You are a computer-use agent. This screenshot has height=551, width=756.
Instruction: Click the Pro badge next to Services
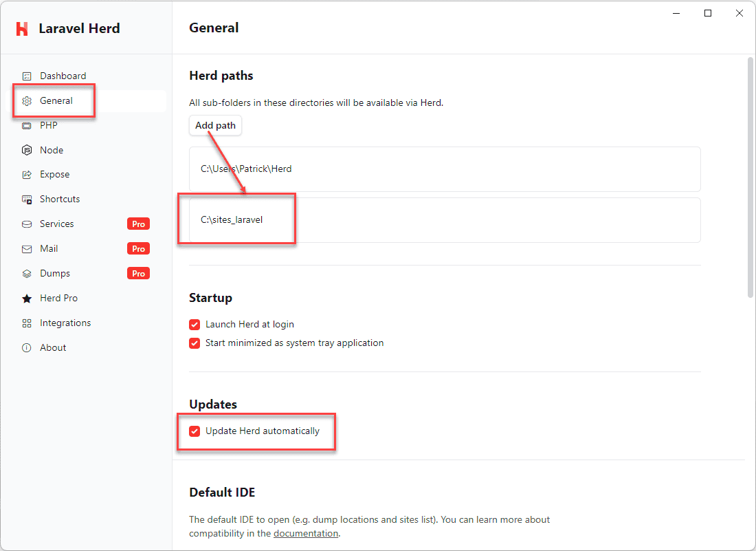pos(138,224)
